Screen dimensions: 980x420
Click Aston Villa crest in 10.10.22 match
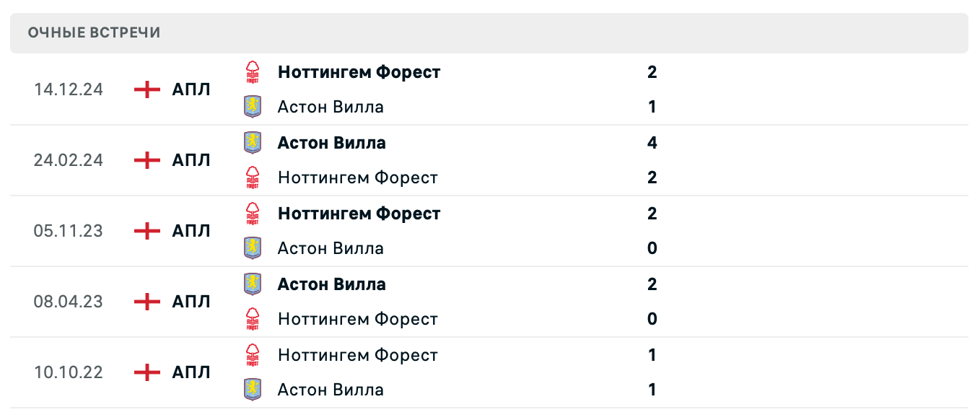(252, 390)
